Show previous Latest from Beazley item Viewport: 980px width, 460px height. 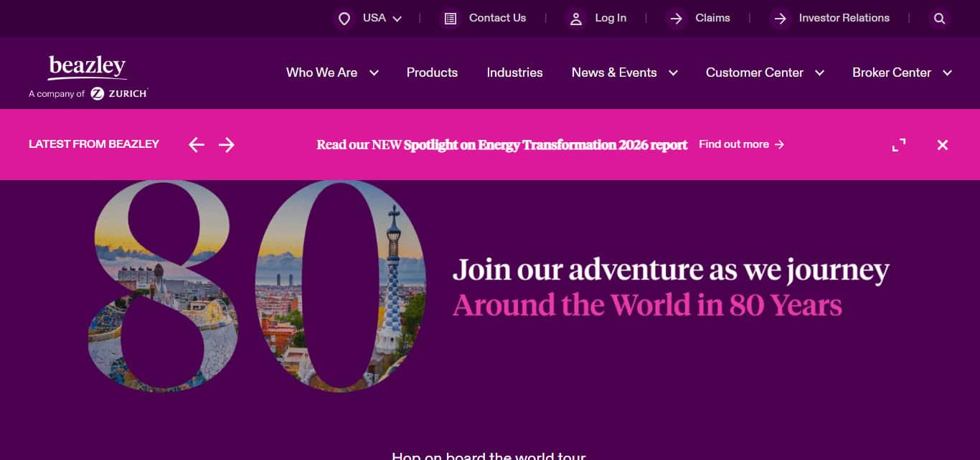tap(197, 145)
